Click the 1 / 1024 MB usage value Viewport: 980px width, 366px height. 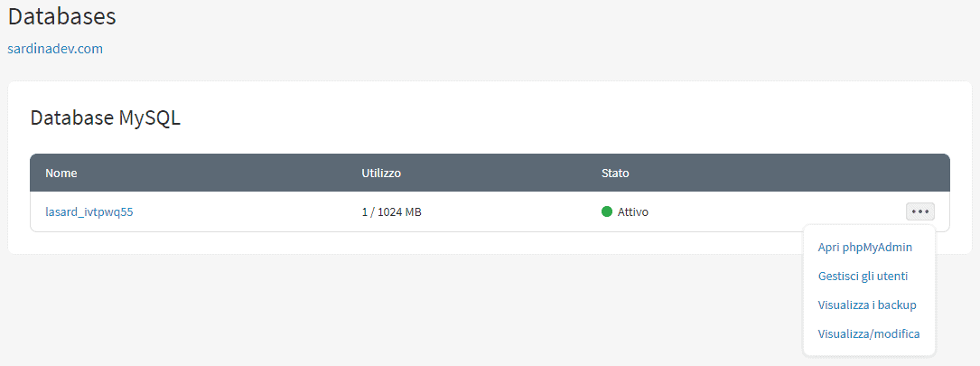point(391,212)
